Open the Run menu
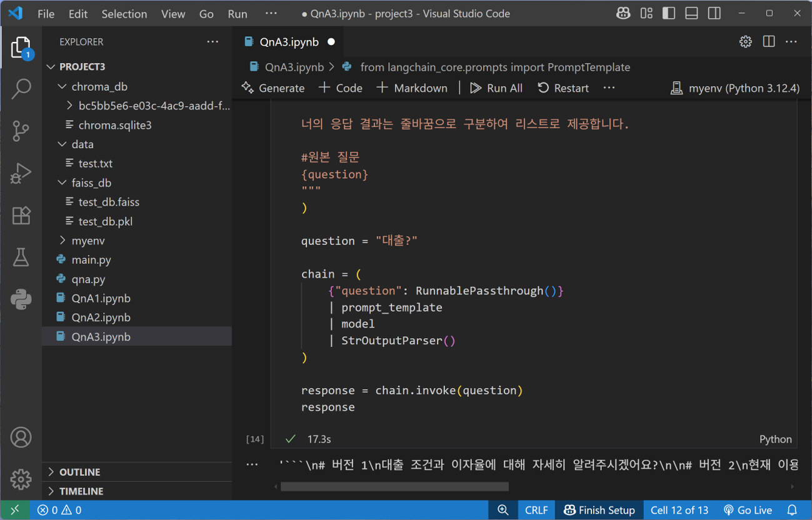812x520 pixels. pyautogui.click(x=238, y=14)
